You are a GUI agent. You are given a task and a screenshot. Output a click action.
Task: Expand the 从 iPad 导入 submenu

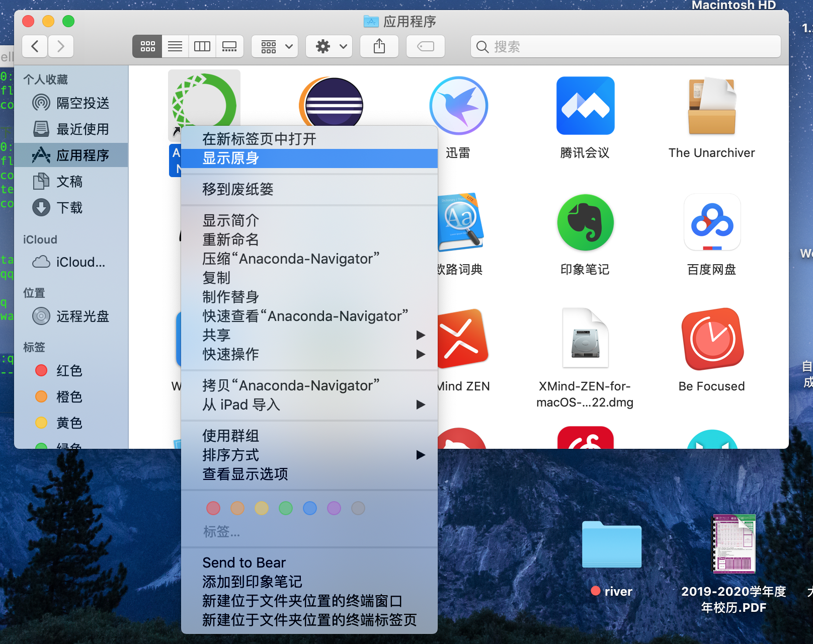point(309,405)
